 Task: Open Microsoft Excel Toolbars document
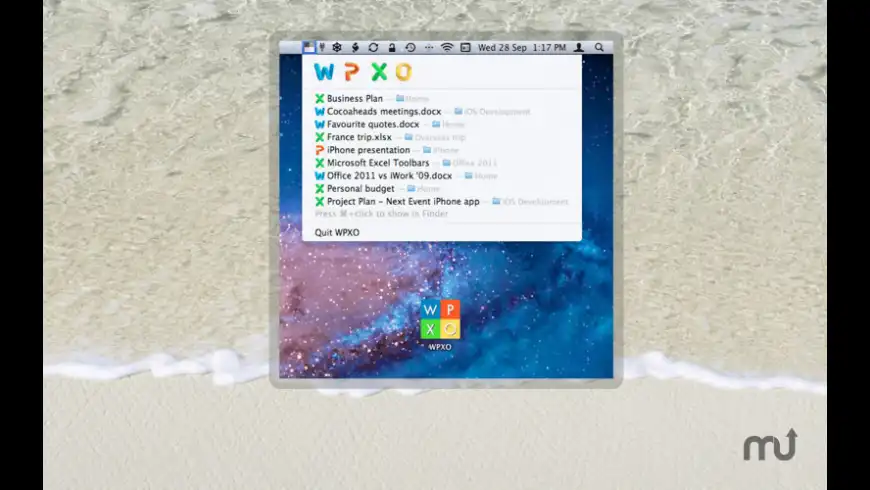[378, 163]
